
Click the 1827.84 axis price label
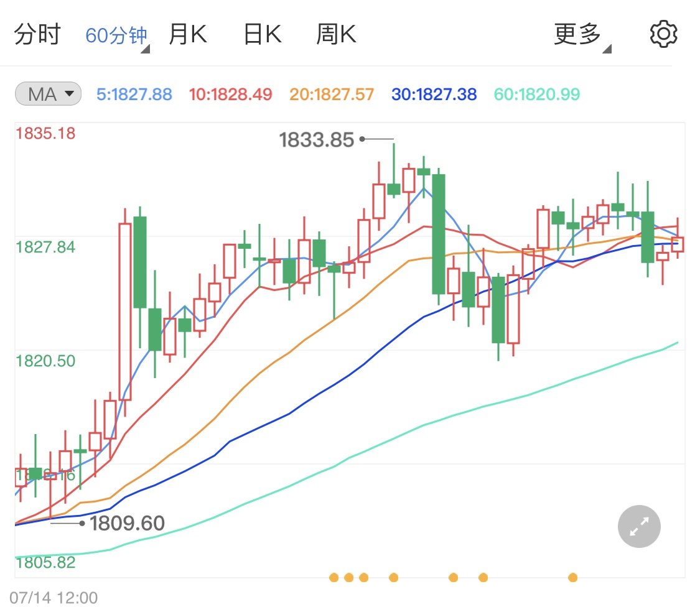click(45, 247)
